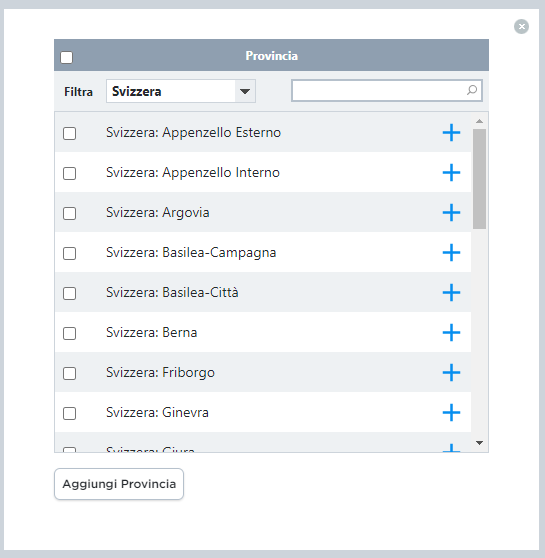Click the magnifier search icon

pos(472,90)
